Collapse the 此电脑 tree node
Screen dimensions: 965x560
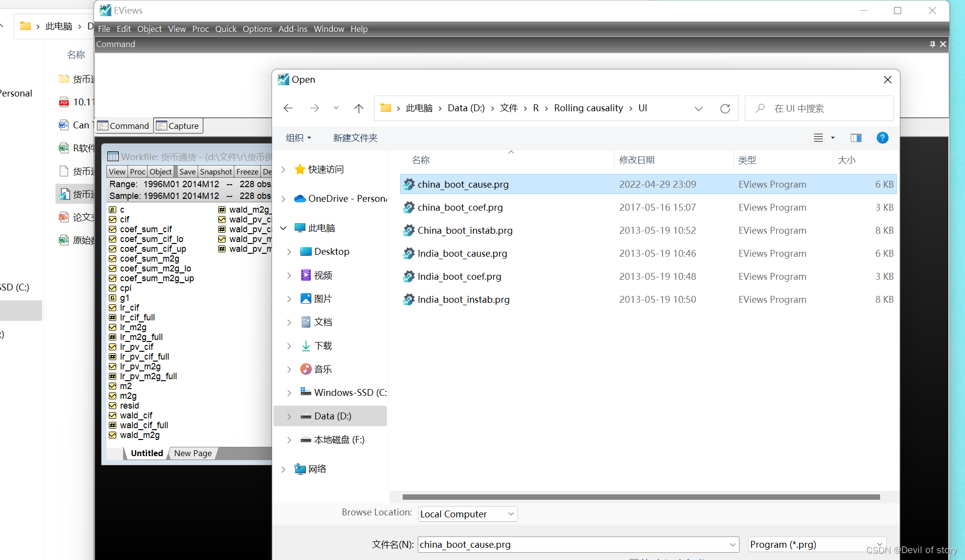pos(283,228)
